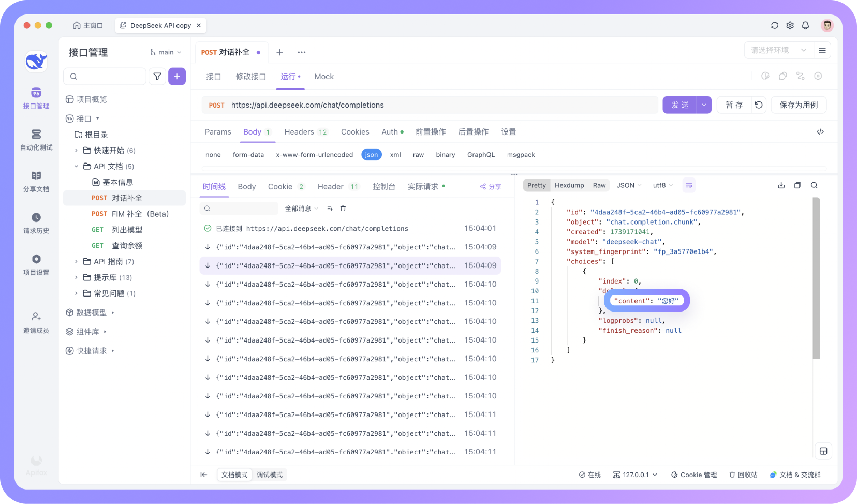Select the GraphQL body type
The width and height of the screenshot is (857, 504).
click(x=481, y=155)
